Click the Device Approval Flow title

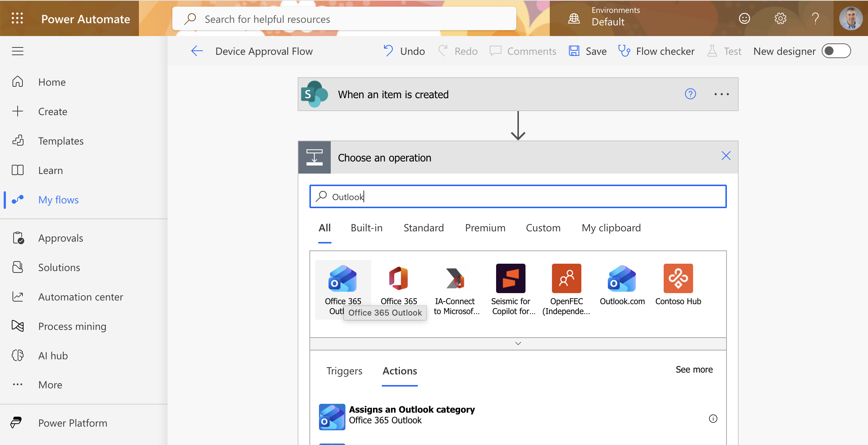(264, 51)
